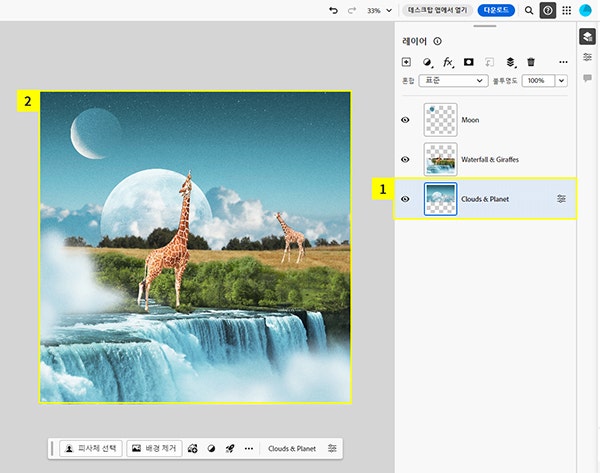Open the contextual taskbar more options ellipsis
Viewport: 600px width, 473px height.
tap(248, 449)
